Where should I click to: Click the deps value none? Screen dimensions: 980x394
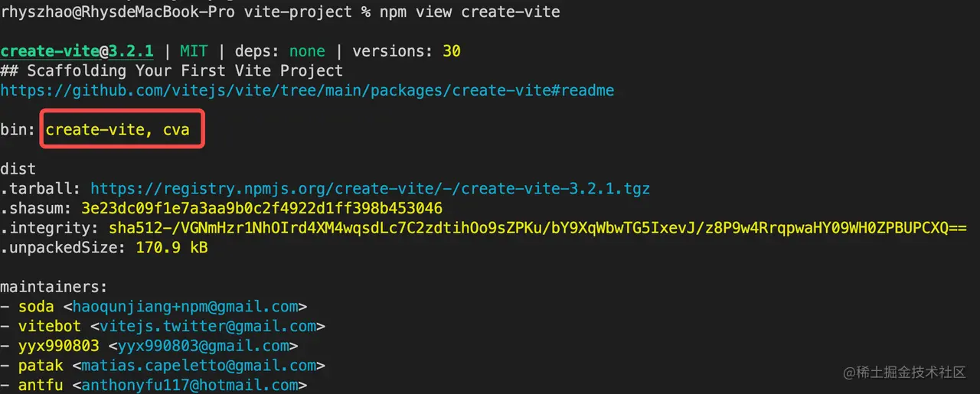pos(307,51)
